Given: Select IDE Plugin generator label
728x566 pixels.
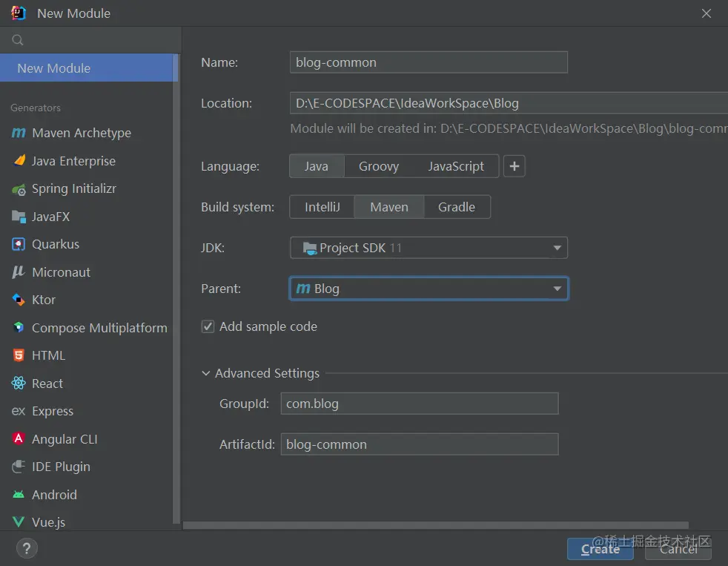Looking at the screenshot, I should (61, 467).
